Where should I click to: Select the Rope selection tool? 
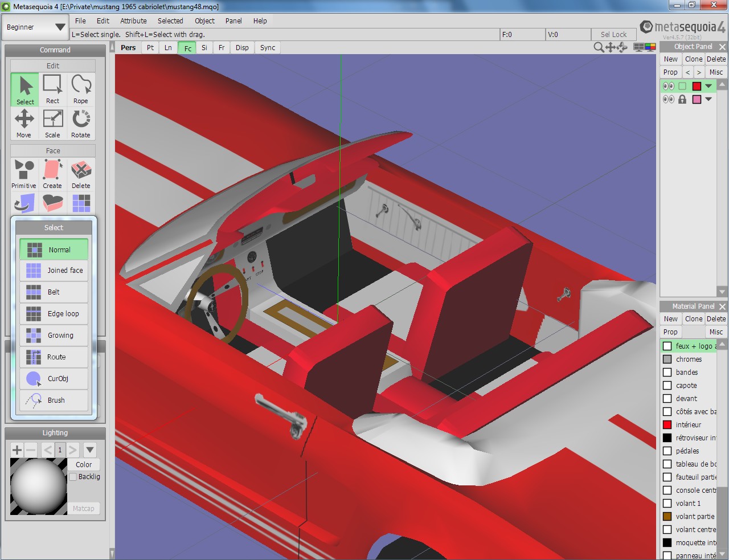point(81,89)
